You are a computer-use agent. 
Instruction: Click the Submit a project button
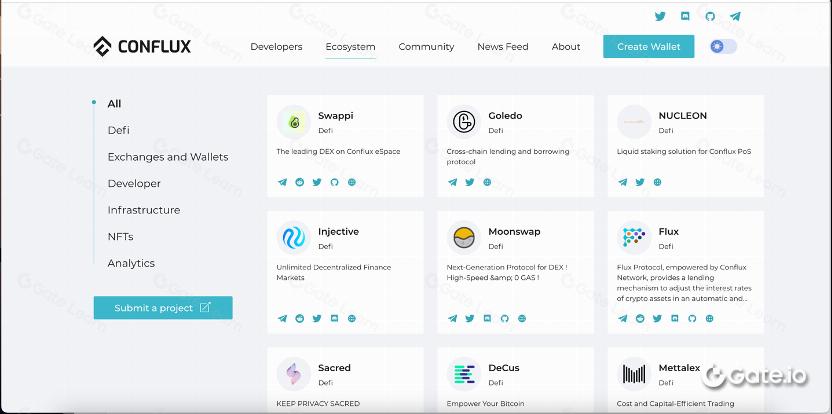click(163, 308)
